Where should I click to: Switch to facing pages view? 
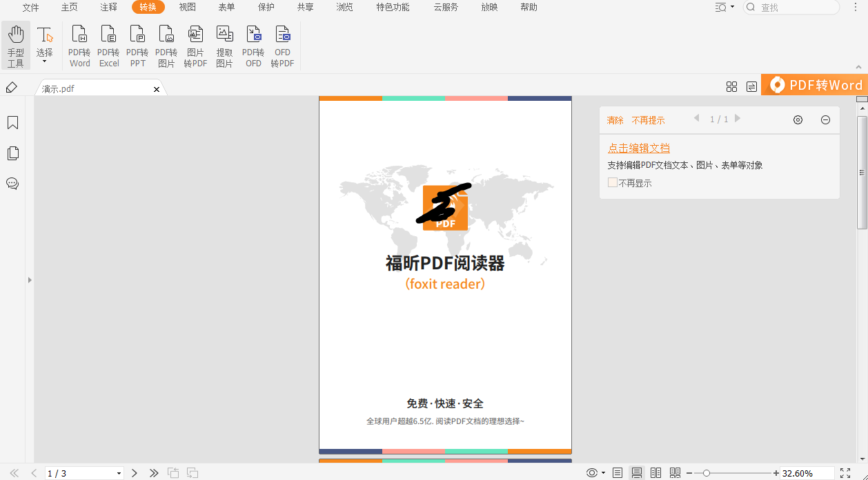tap(656, 473)
